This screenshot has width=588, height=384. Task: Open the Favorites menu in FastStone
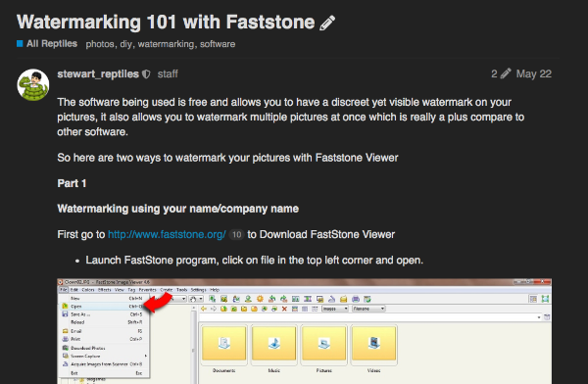pyautogui.click(x=147, y=290)
